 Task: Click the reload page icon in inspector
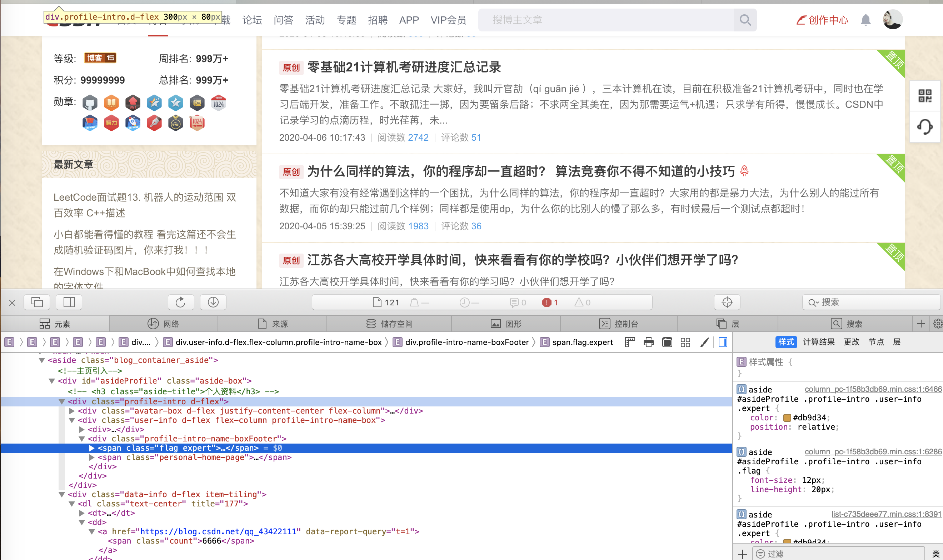(180, 302)
